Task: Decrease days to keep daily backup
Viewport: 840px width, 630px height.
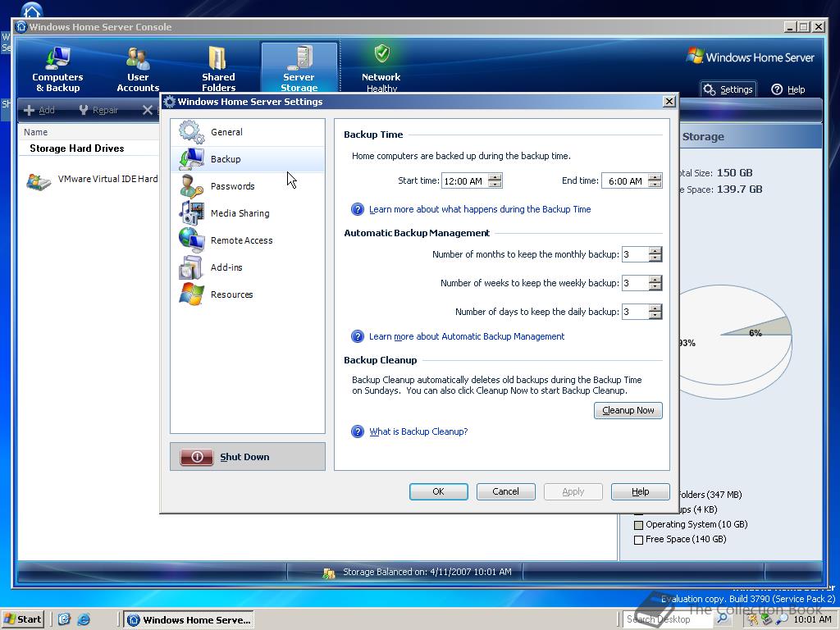Action: (655, 316)
